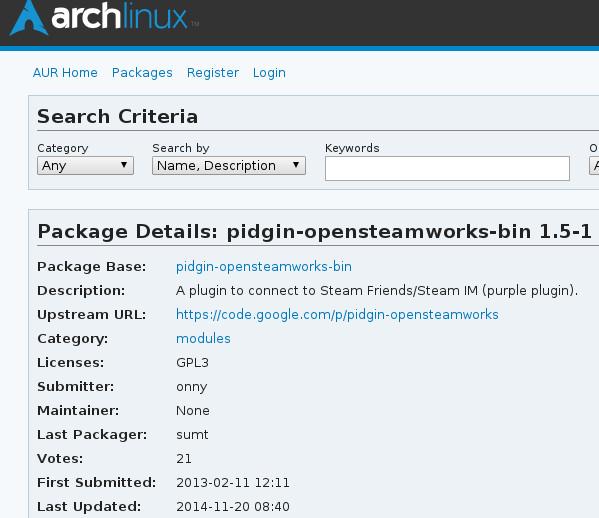Click the Category label above the dropdown
Viewport: 599px width, 518px height.
click(63, 148)
